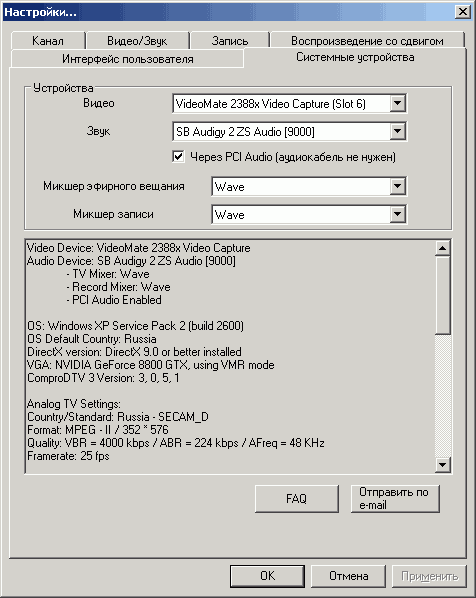Click 'OS Default Country: Russia' line
Screen dimensions: 476x598
coord(92,339)
